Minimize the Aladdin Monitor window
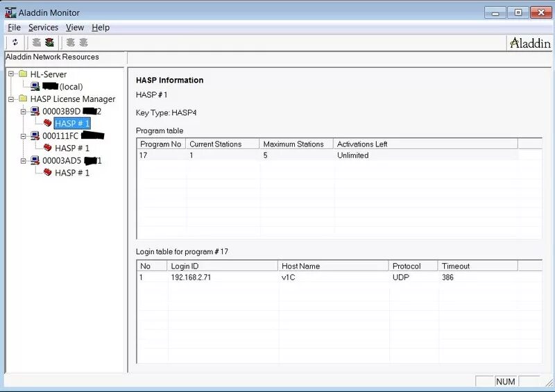 [495, 12]
